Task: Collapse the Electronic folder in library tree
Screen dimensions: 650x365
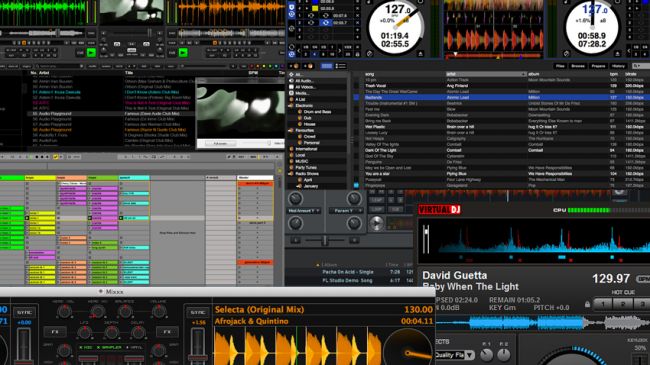Action: [x=291, y=106]
